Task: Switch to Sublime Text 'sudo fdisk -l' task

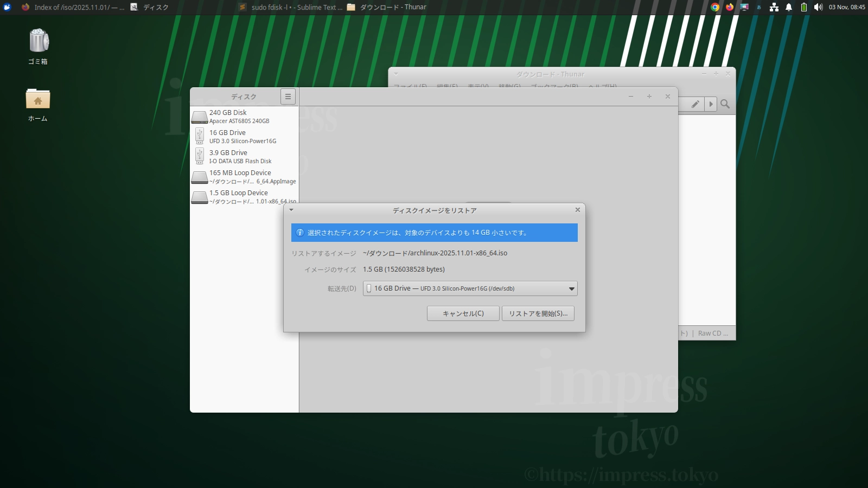Action: 291,7
